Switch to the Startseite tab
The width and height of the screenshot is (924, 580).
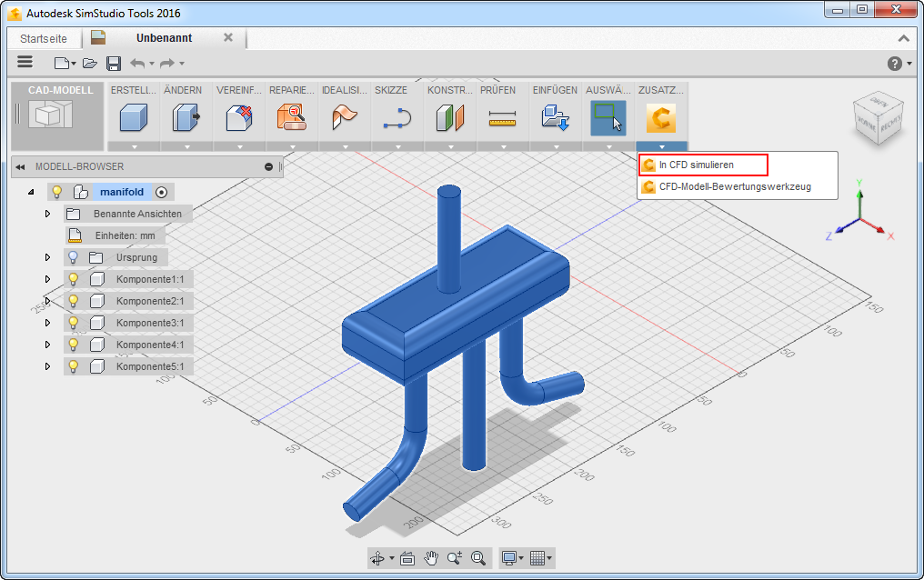pyautogui.click(x=44, y=39)
